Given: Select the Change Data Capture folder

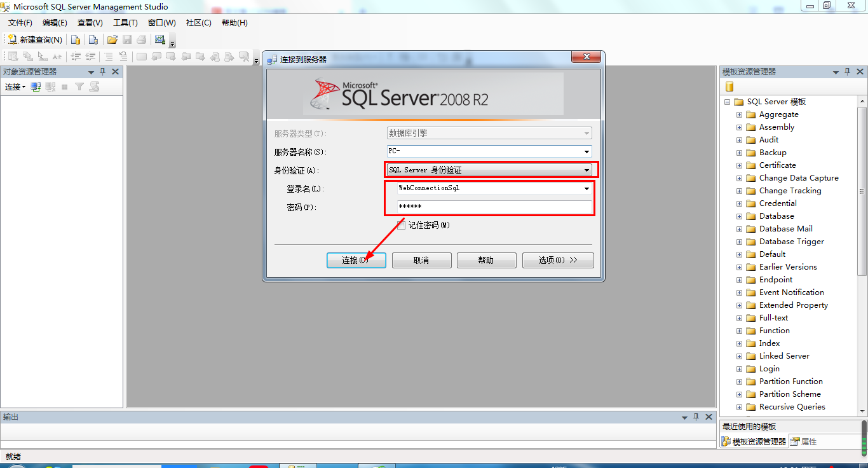Looking at the screenshot, I should (799, 178).
